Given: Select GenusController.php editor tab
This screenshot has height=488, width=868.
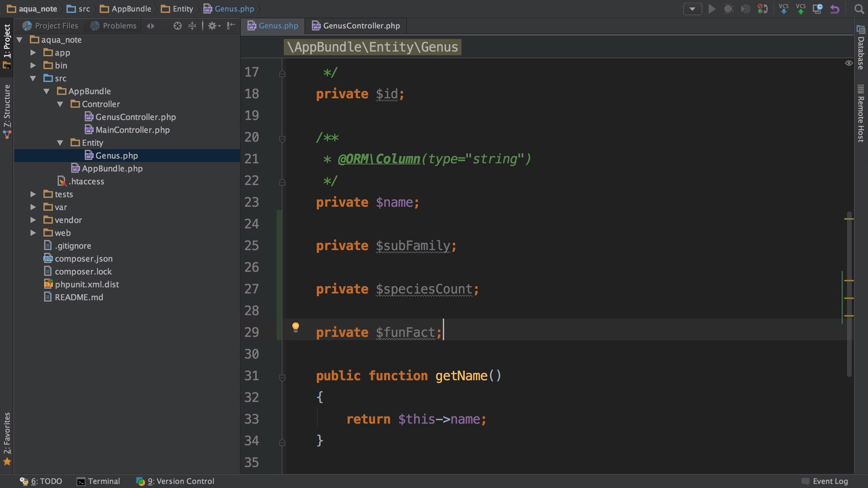Looking at the screenshot, I should [356, 26].
